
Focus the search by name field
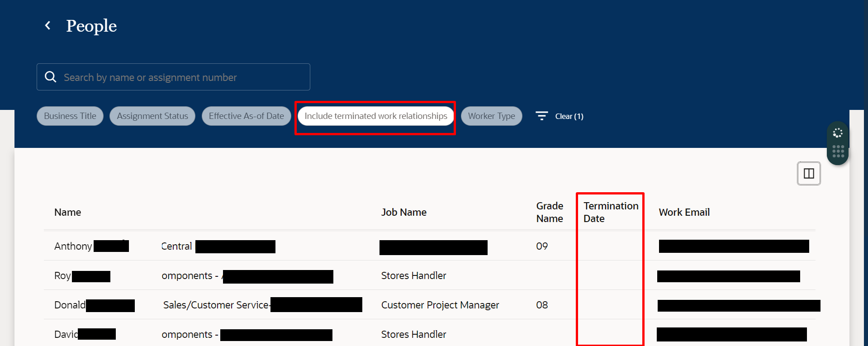coord(173,77)
